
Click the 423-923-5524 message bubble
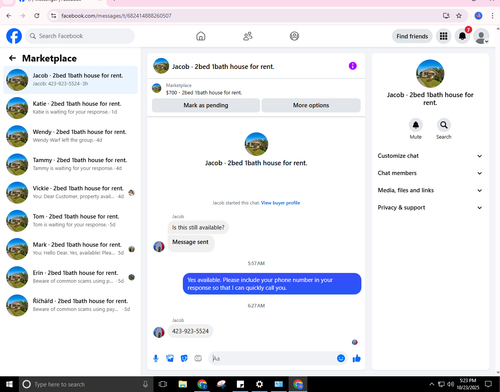pyautogui.click(x=190, y=331)
